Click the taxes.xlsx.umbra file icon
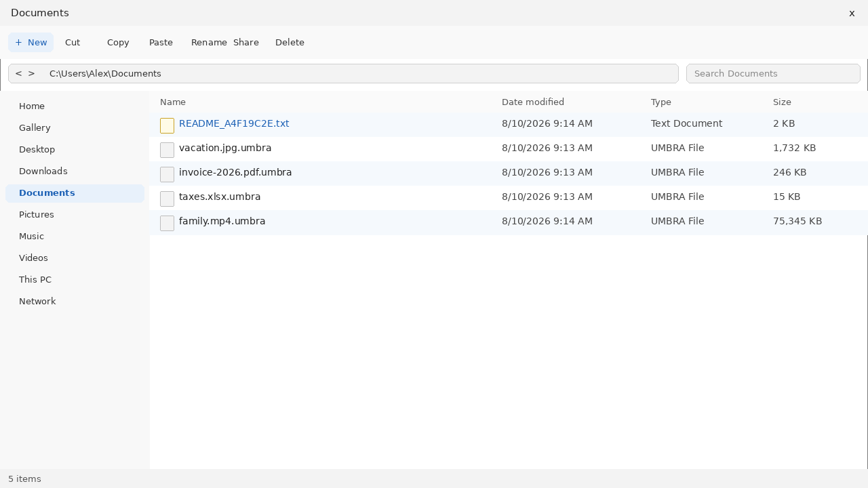This screenshot has height=488, width=868. coord(167,199)
